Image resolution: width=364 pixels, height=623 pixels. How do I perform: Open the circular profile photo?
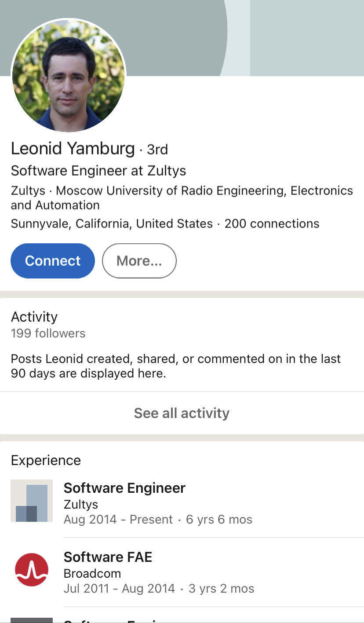(x=69, y=76)
